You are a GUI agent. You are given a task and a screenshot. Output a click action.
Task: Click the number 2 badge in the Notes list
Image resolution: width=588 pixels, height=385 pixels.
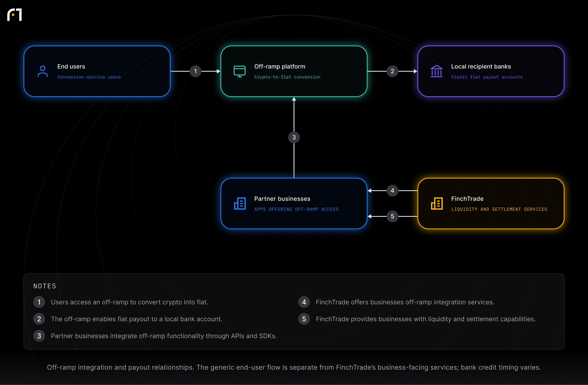tap(39, 319)
